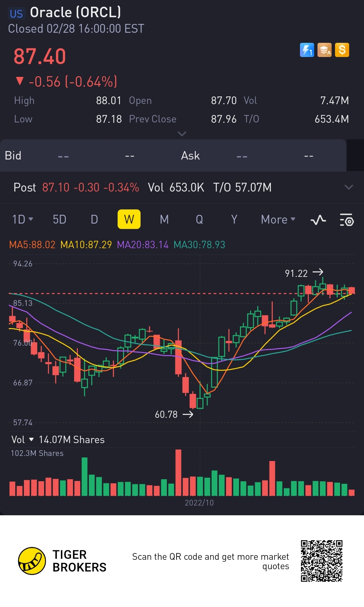The image size is (364, 607).
Task: Tap the MA30:78.93 indicator label
Action: [199, 244]
